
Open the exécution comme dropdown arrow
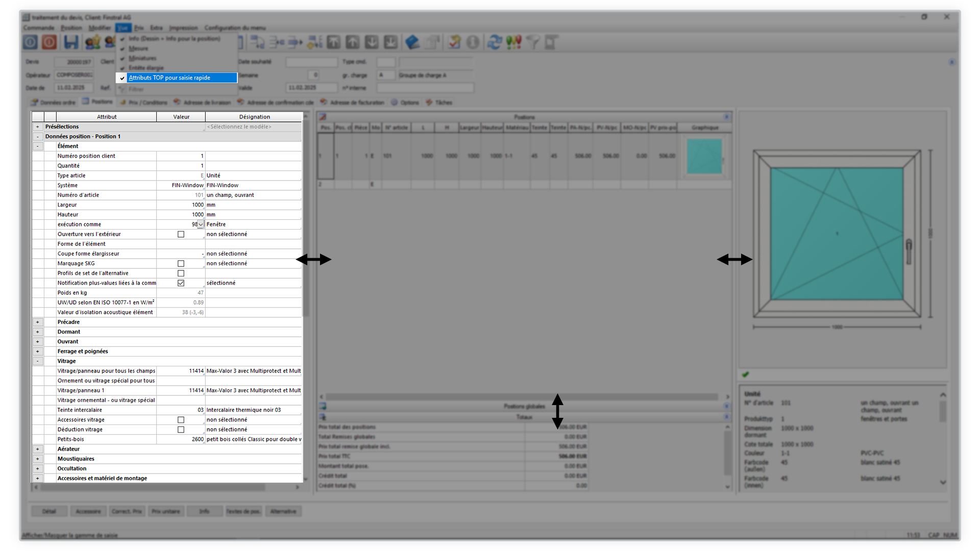(201, 224)
